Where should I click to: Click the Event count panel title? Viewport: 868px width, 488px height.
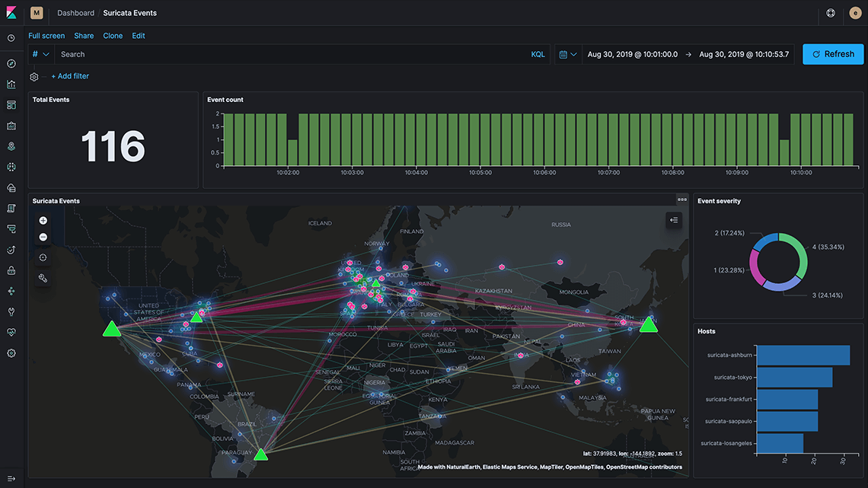[x=225, y=100]
